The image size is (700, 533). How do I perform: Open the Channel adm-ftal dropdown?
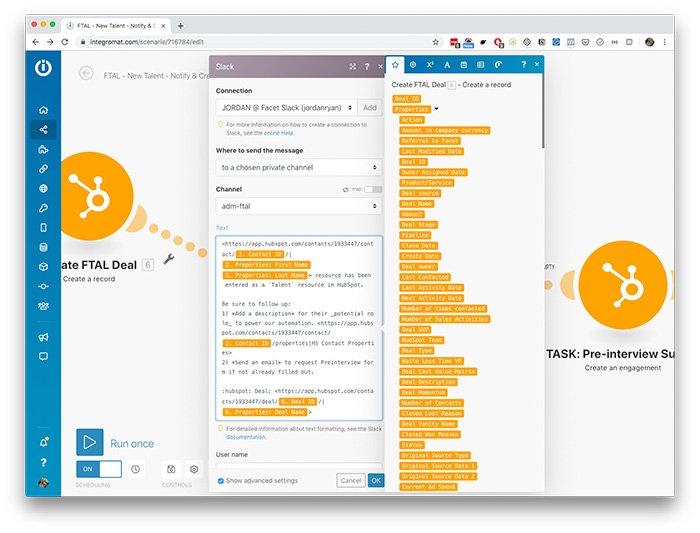[x=299, y=206]
